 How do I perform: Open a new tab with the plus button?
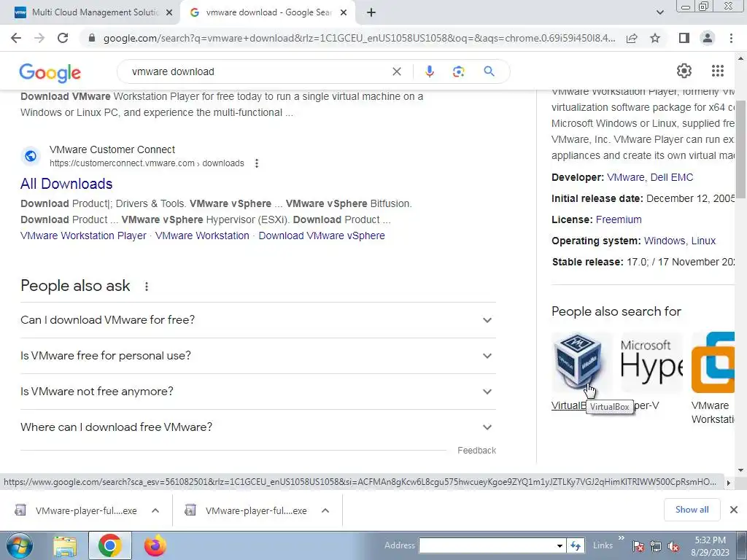[371, 13]
